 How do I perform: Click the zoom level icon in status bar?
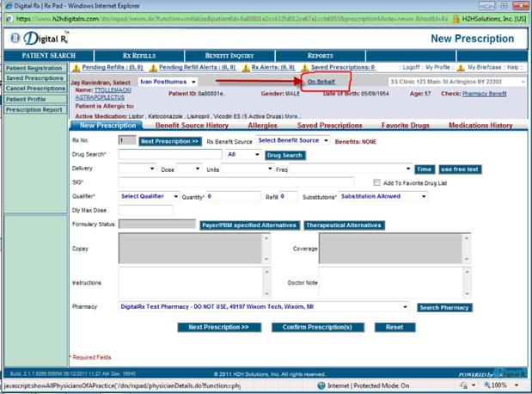[486, 387]
